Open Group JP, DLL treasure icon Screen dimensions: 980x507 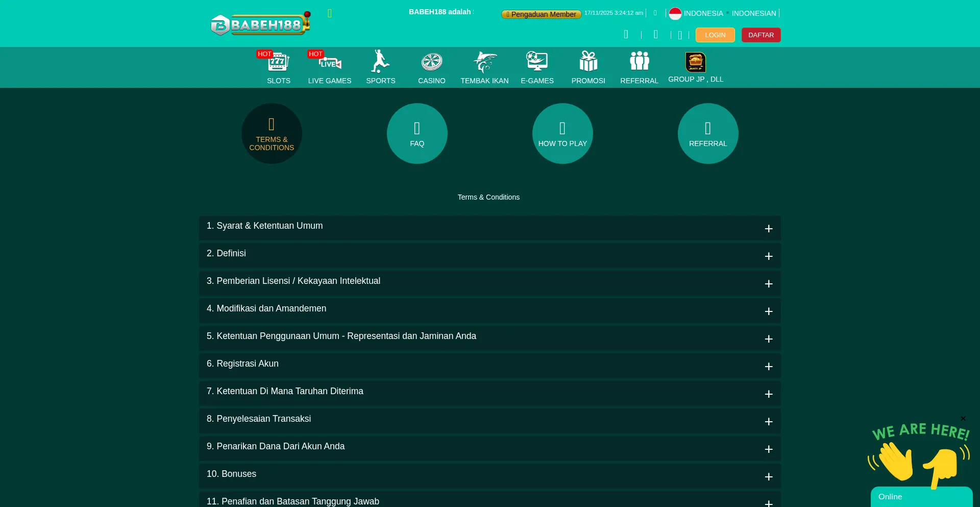point(695,62)
